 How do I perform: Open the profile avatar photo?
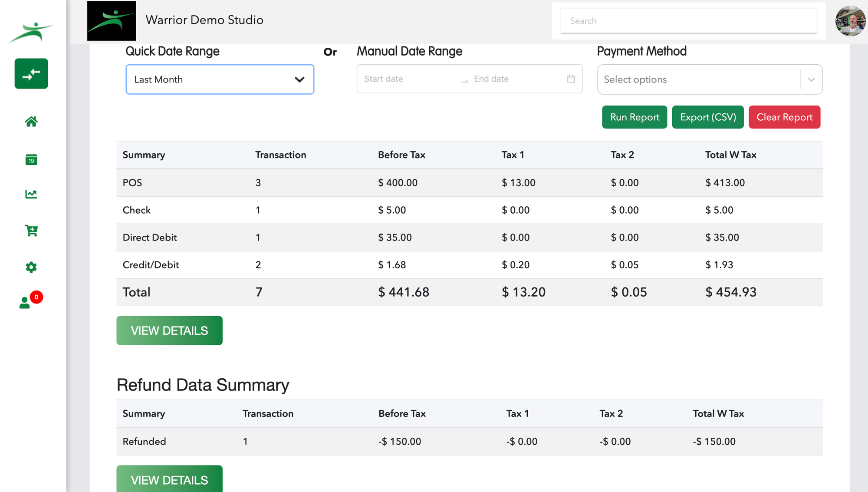tap(851, 20)
